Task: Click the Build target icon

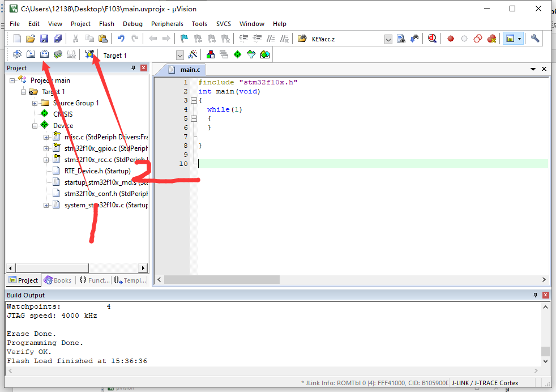Action: (31, 55)
